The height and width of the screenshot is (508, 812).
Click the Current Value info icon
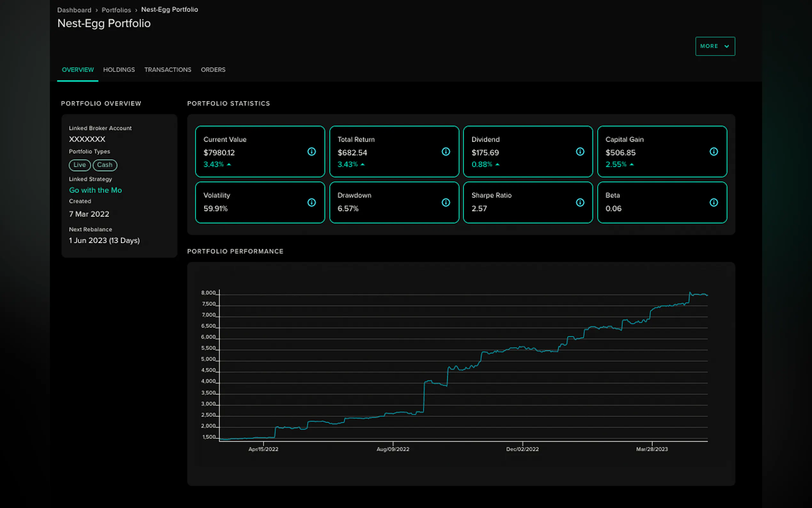pyautogui.click(x=311, y=152)
